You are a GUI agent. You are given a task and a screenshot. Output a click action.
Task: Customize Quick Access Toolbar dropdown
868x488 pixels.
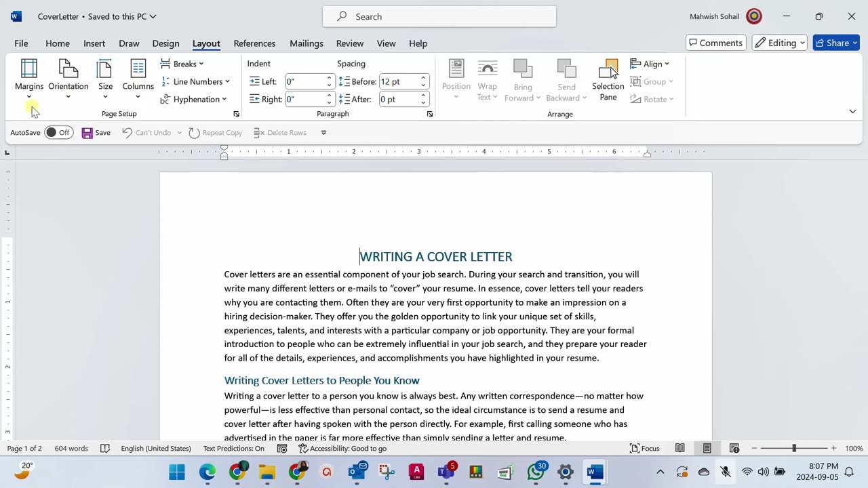[323, 133]
